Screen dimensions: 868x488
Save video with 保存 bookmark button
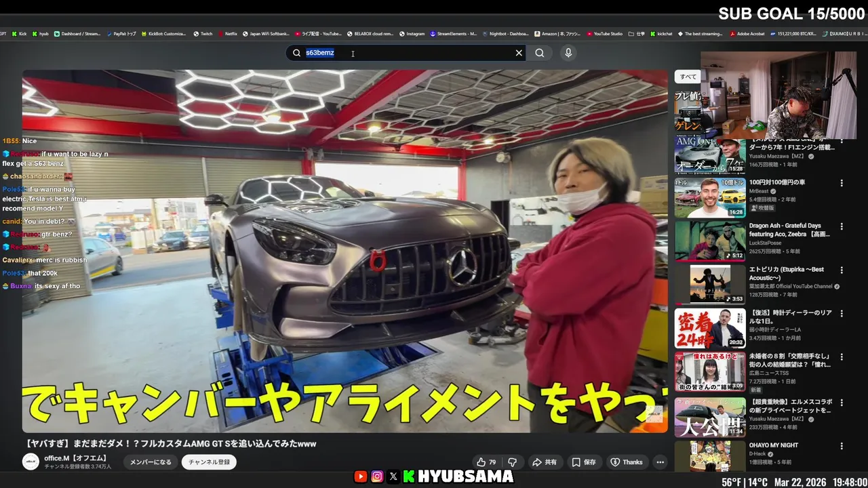584,462
